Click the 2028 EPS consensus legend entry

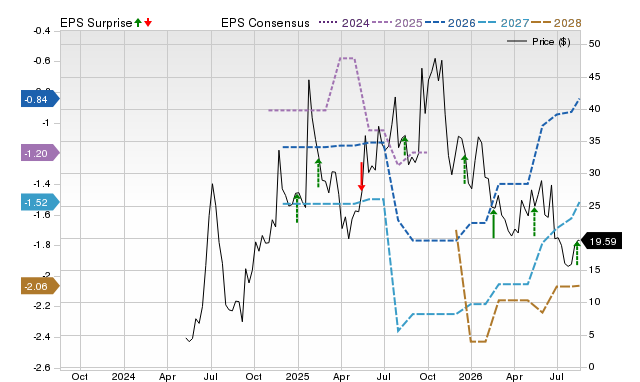pos(556,23)
